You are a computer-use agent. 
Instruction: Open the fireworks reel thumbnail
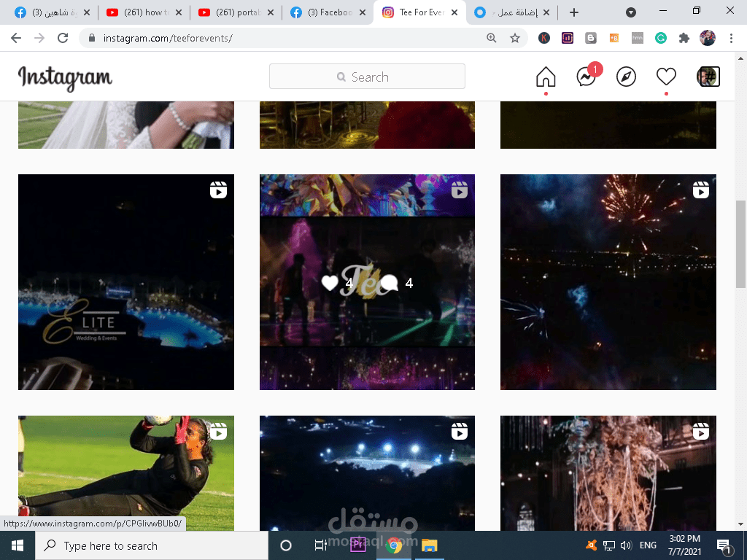click(608, 282)
